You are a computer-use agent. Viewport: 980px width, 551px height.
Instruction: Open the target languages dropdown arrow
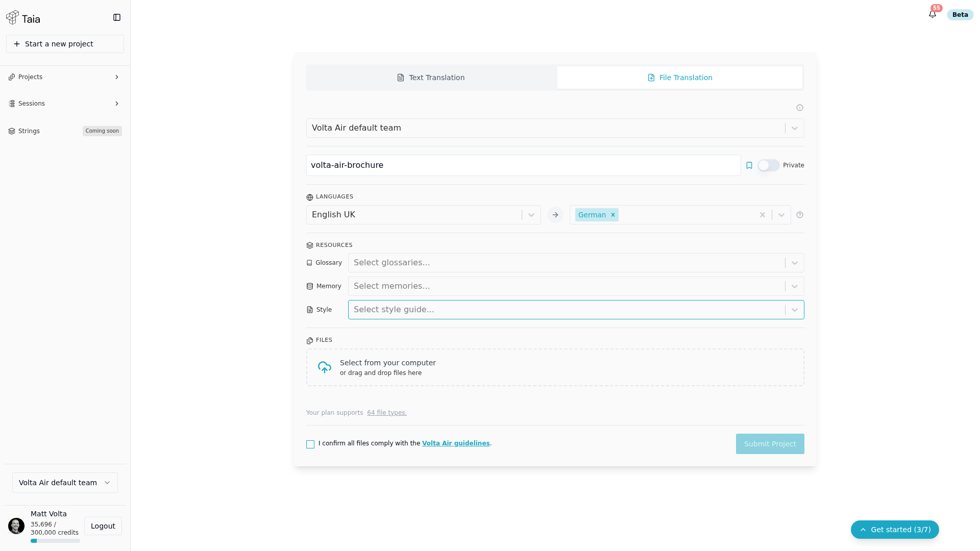(x=781, y=215)
